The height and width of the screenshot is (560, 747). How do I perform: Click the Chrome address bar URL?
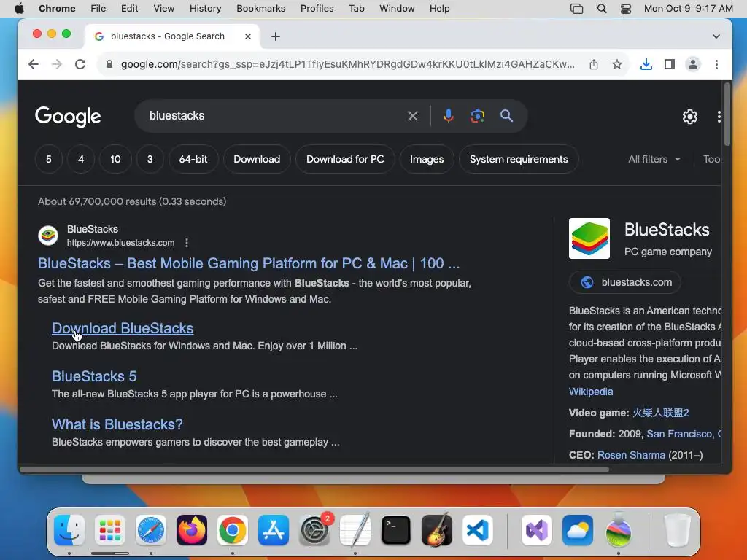[348, 64]
